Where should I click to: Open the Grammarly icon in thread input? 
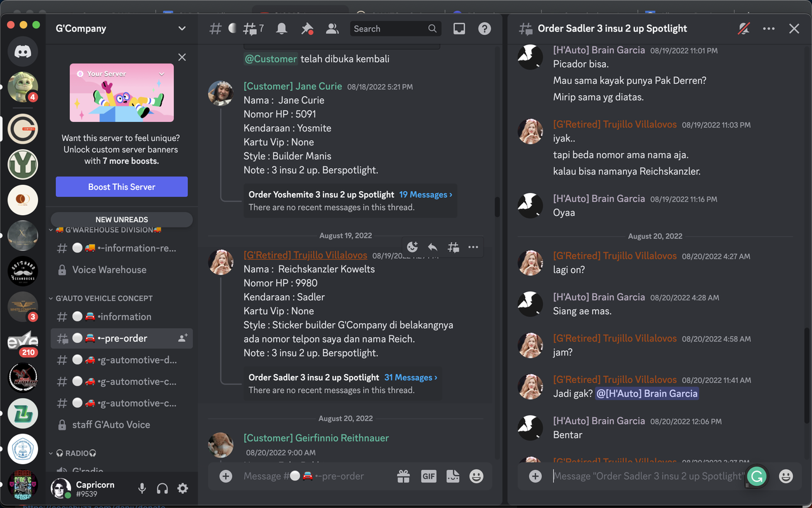757,476
